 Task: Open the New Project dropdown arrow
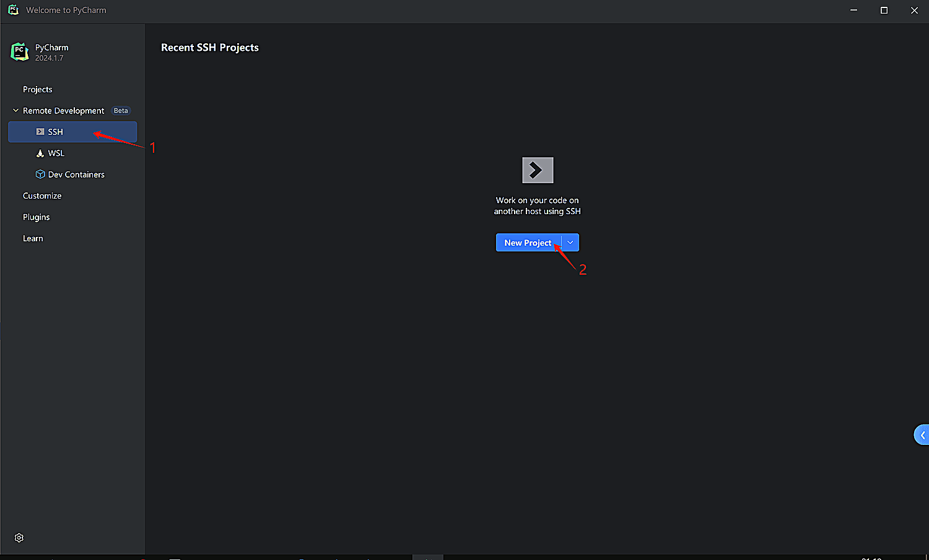click(x=570, y=243)
